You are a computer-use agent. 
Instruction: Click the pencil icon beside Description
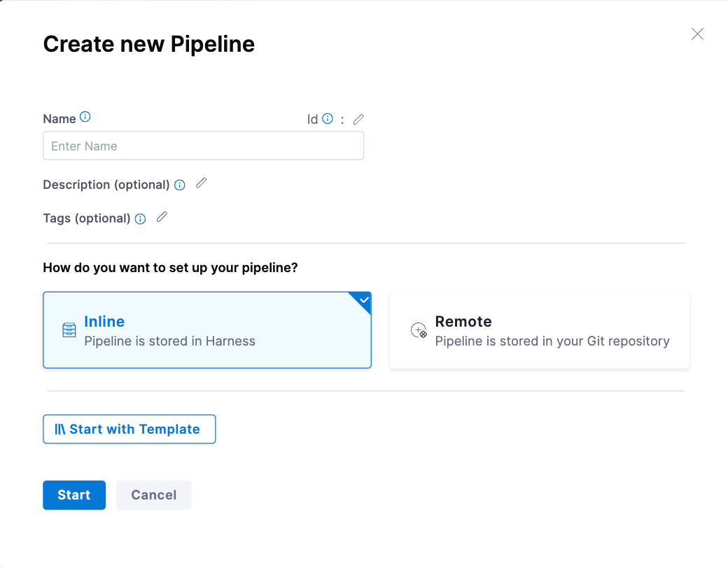click(x=201, y=183)
